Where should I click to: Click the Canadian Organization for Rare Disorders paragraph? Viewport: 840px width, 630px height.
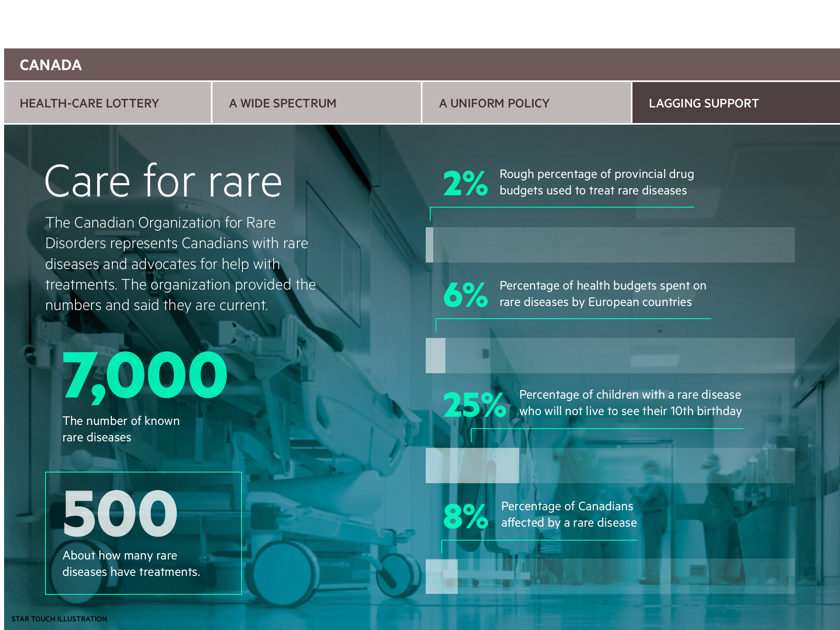click(180, 264)
